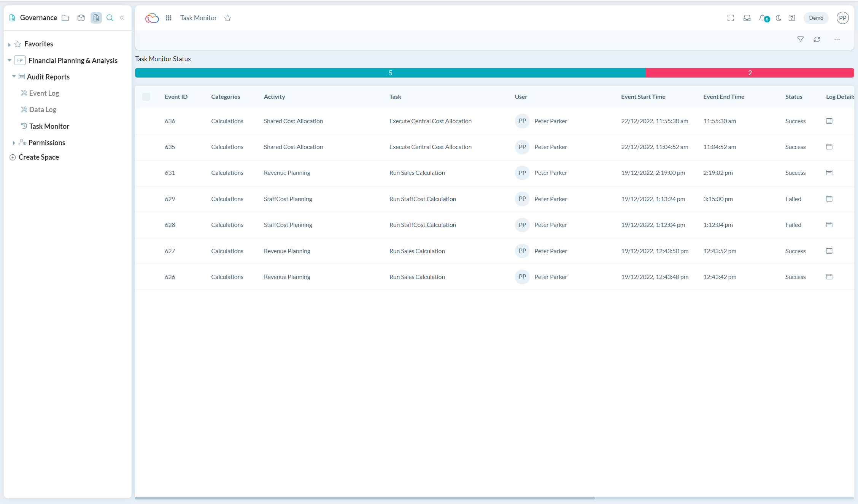Check the select-all checkbox in table header
The image size is (858, 504).
pos(146,97)
